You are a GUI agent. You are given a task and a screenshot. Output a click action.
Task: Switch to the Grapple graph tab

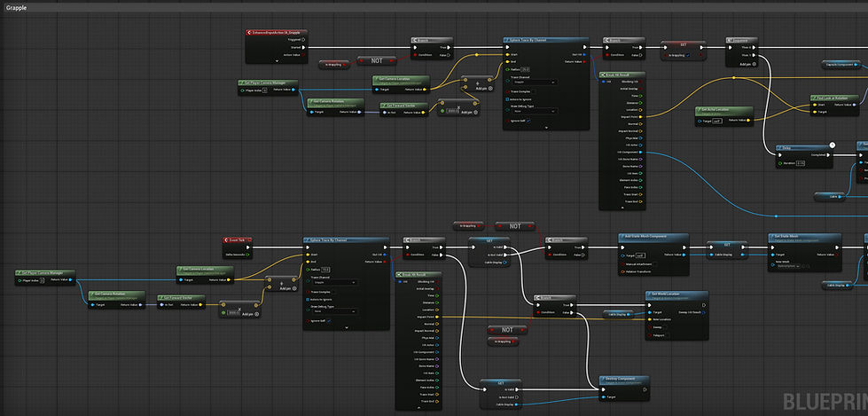click(x=16, y=8)
